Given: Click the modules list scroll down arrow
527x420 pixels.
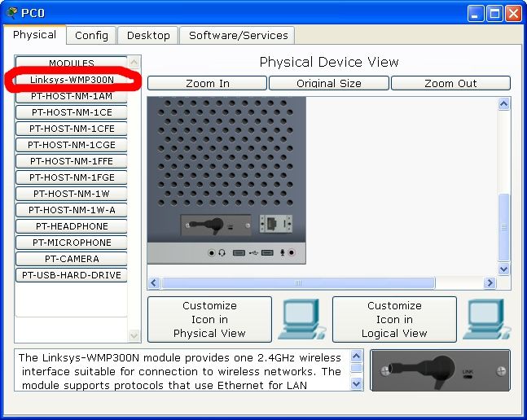Looking at the screenshot, I should pos(134,335).
